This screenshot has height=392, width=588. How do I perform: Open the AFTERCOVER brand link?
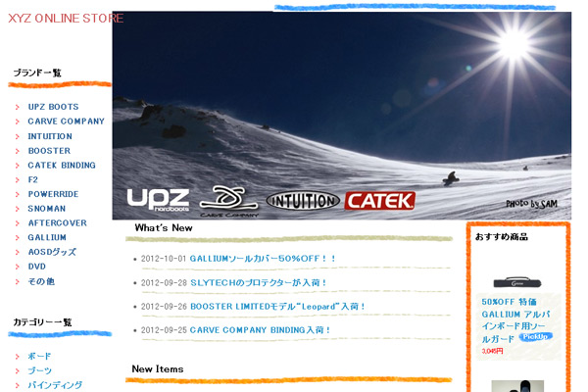pyautogui.click(x=58, y=222)
